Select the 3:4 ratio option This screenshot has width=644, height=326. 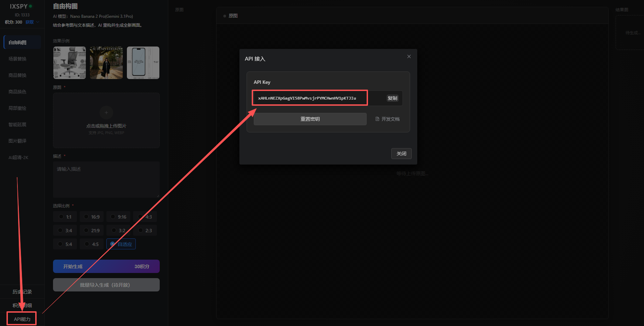tap(65, 231)
